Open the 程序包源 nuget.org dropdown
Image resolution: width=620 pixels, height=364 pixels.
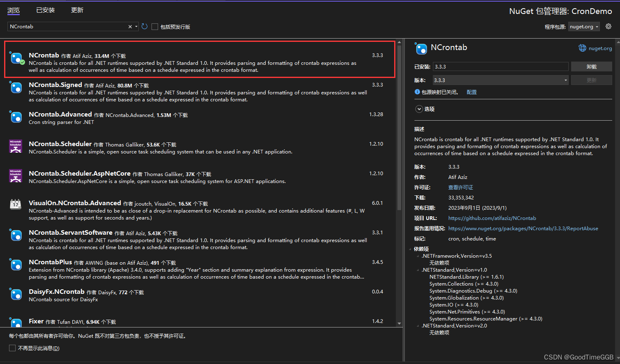(x=584, y=27)
